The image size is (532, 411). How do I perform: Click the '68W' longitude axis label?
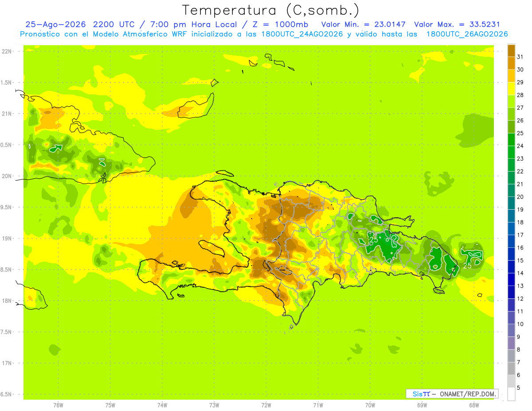474,405
